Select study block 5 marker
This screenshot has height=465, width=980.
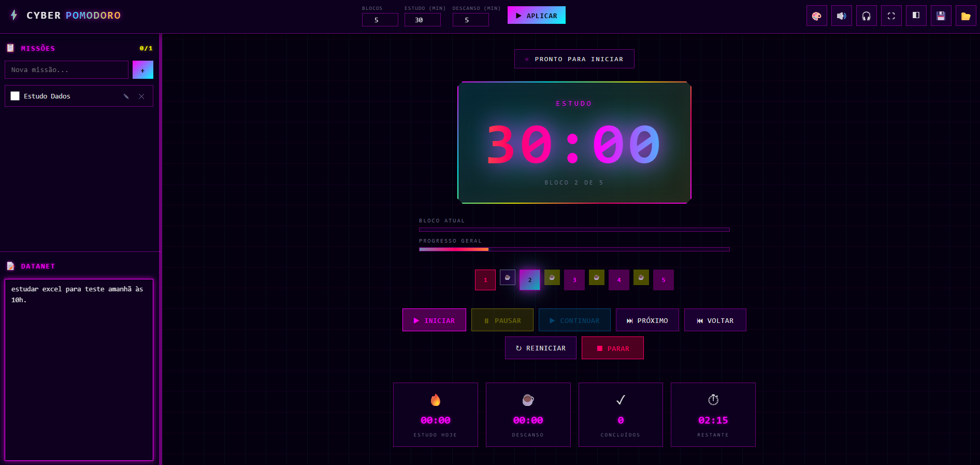click(x=664, y=280)
